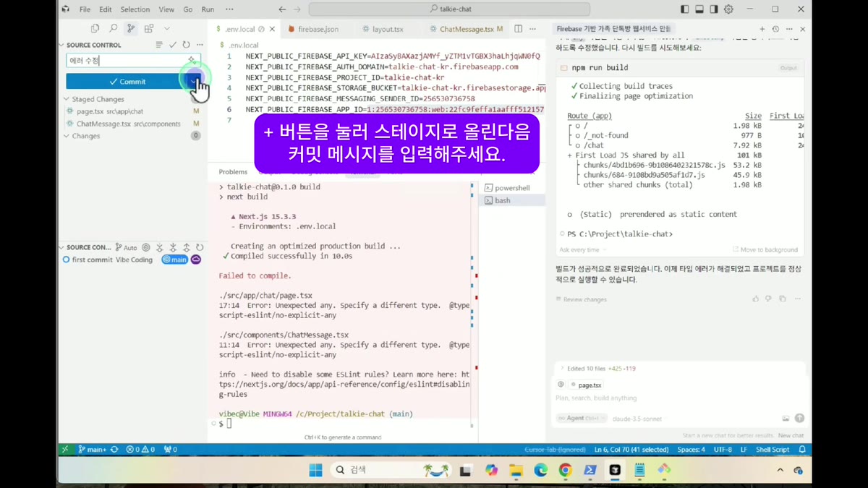Start a new chat with plus icon
The height and width of the screenshot is (488, 868).
[x=762, y=29]
